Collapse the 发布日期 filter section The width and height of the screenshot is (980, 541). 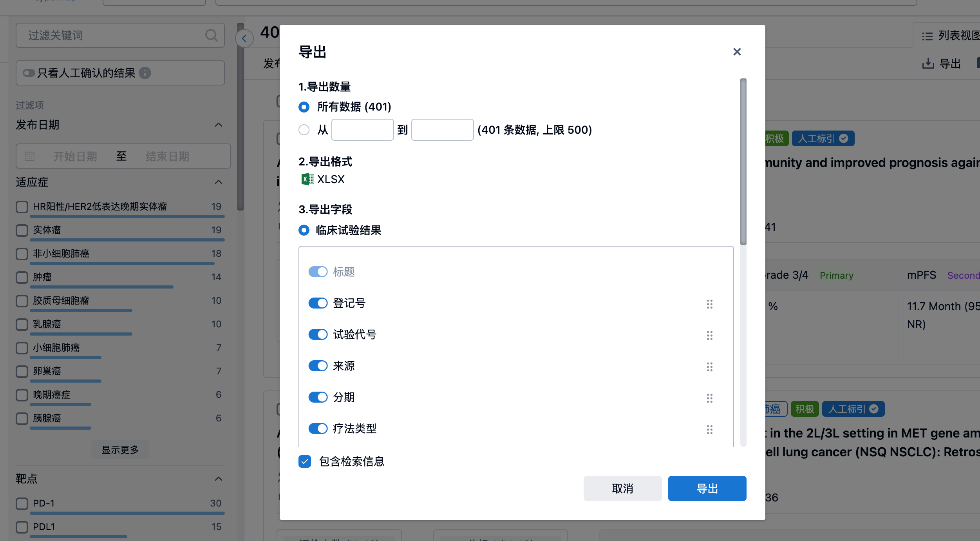219,125
